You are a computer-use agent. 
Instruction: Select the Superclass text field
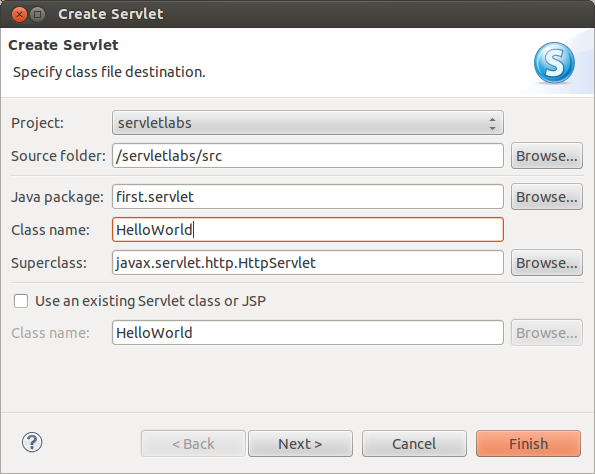click(x=308, y=263)
